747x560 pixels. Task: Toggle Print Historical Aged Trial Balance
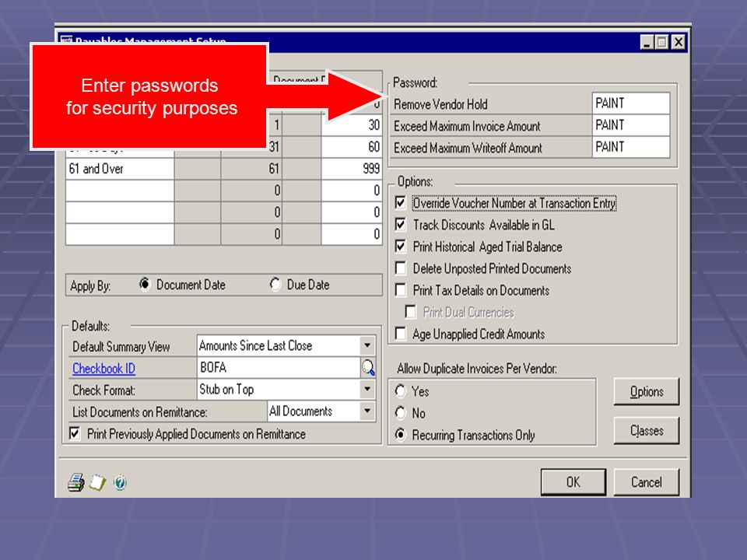(x=401, y=247)
